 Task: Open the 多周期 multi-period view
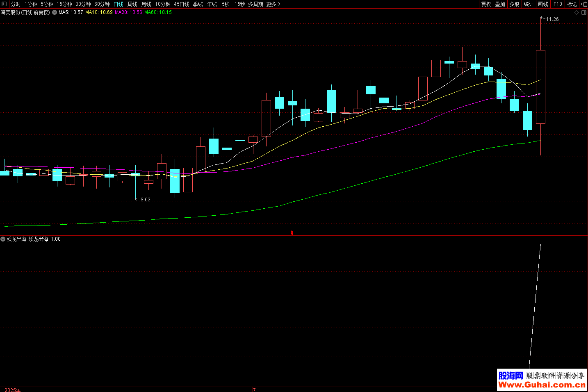click(256, 4)
